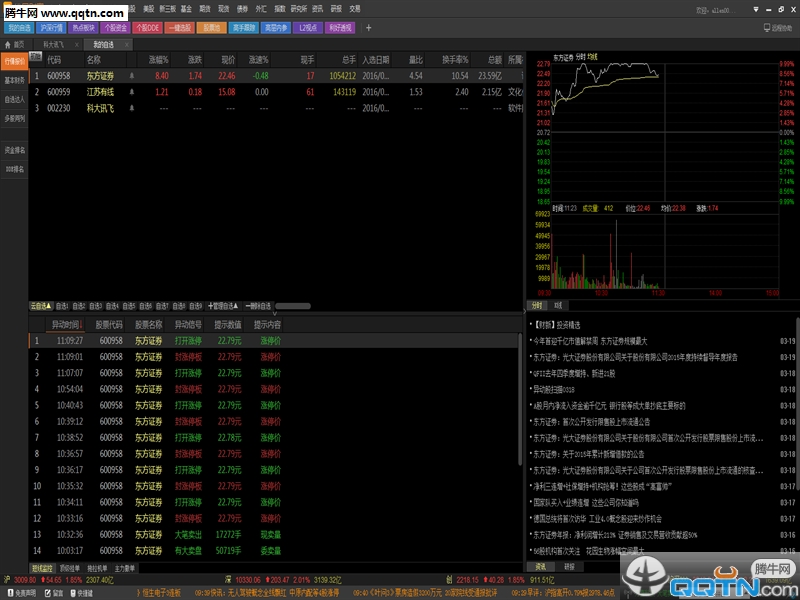Open the L2视点 toolbar button
The image size is (800, 600).
(308, 28)
